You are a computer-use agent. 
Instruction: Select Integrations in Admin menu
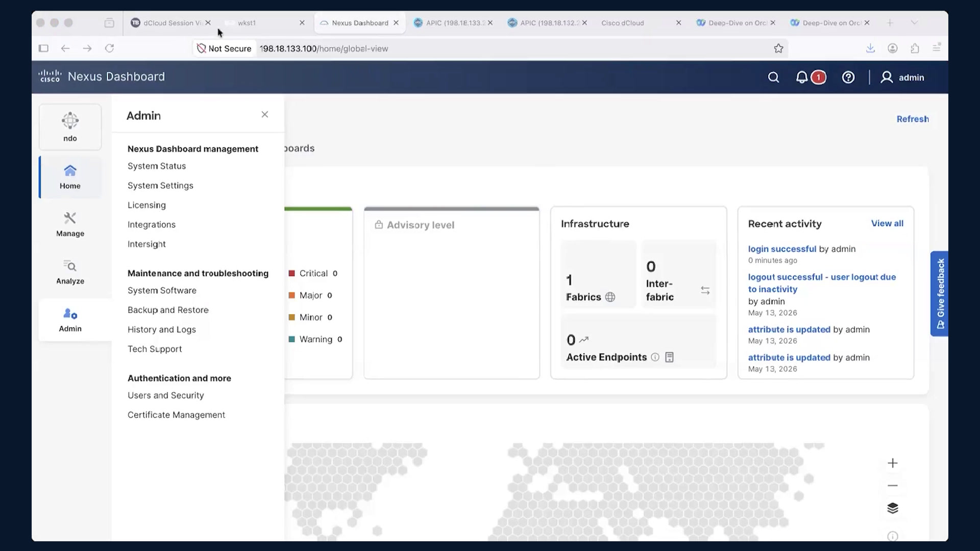152,224
